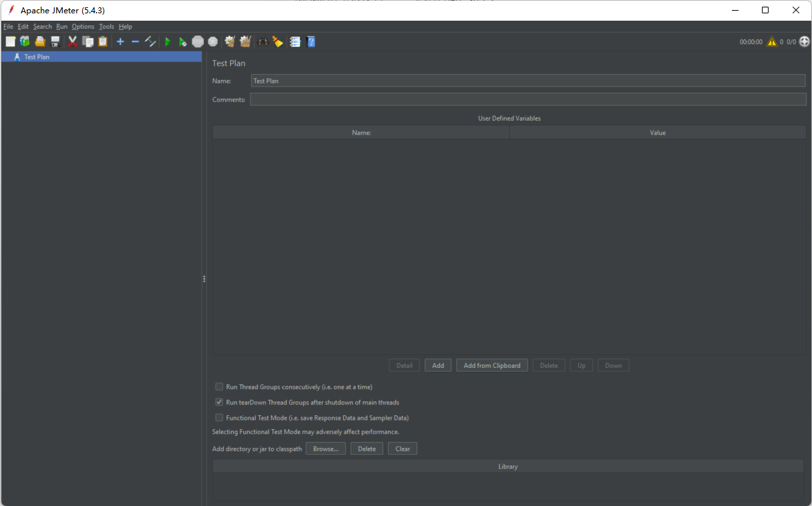This screenshot has height=506, width=812.
Task: Collapse all tree nodes with minus icon
Action: [135, 41]
